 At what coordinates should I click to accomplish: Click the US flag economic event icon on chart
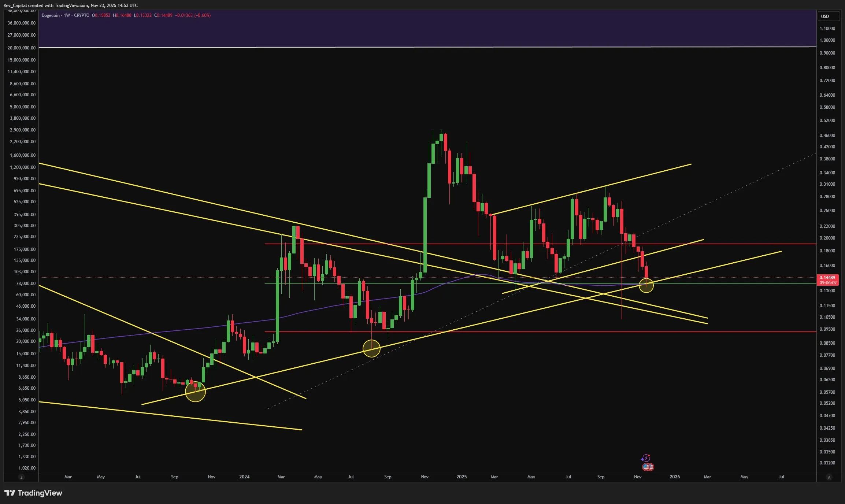(645, 467)
